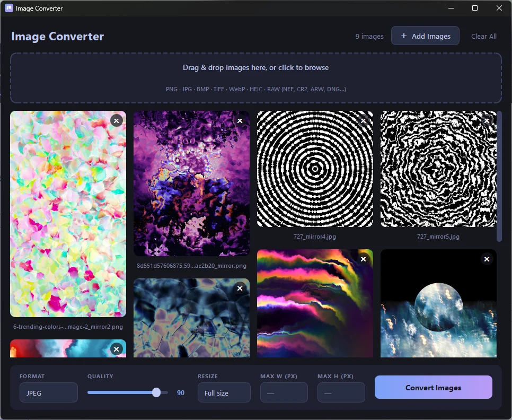Viewport: 512px width, 420px height.
Task: Start conversion with Convert Images button
Action: tap(434, 387)
